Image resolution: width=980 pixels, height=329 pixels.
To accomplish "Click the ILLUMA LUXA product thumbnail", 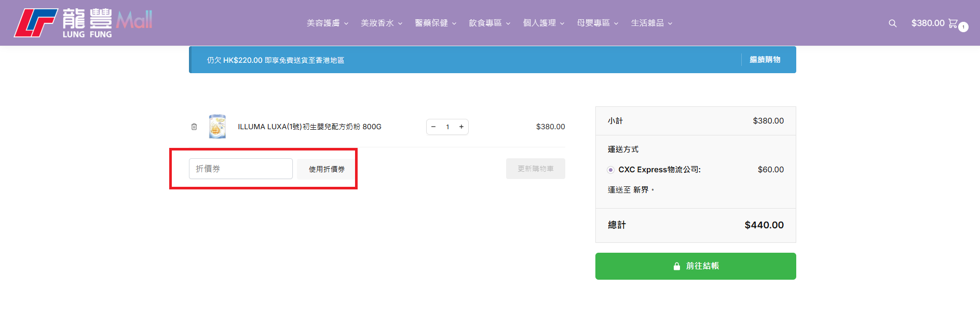I will click(217, 127).
